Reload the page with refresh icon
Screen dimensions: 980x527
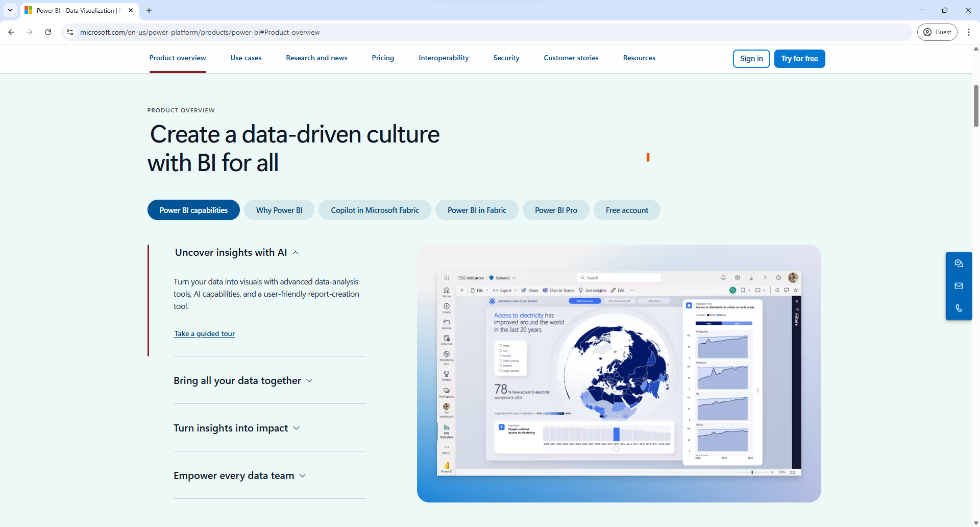pyautogui.click(x=48, y=32)
